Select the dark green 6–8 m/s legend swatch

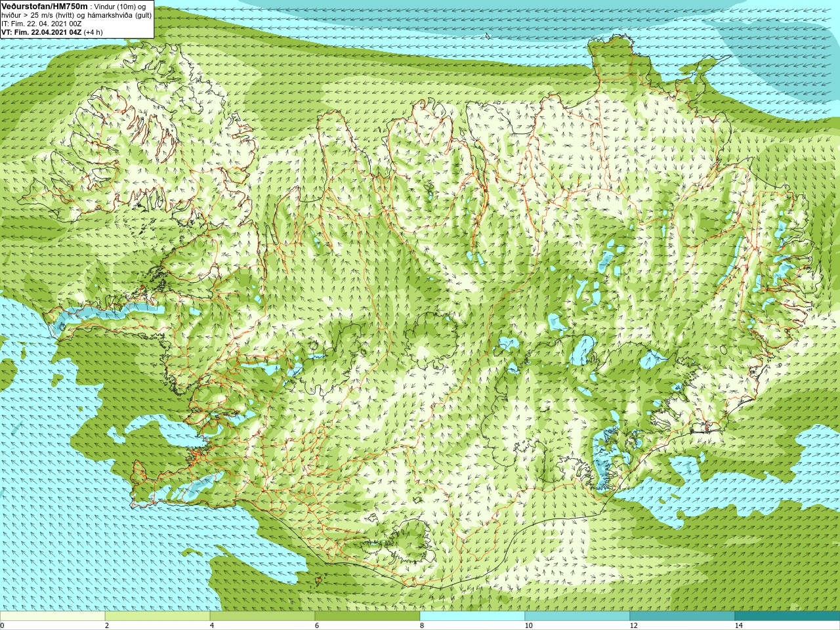click(x=367, y=616)
